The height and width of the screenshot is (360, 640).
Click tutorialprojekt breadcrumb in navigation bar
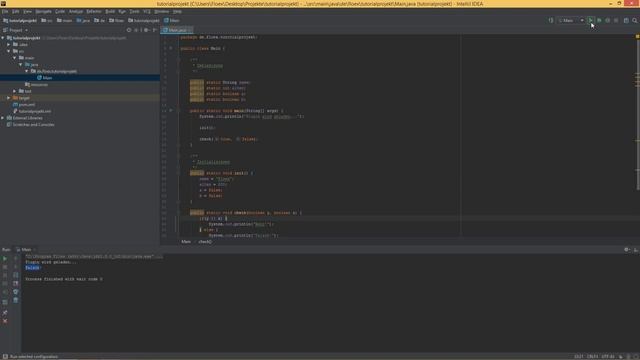coord(20,20)
